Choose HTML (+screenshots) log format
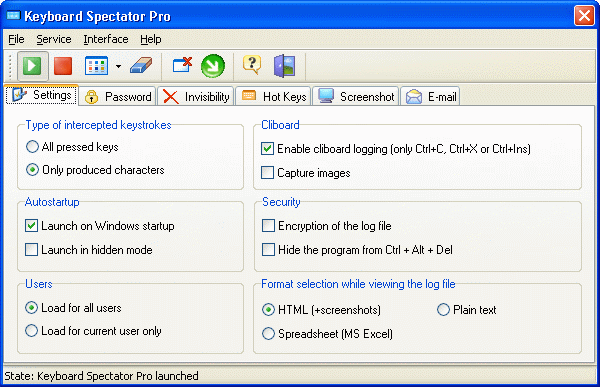The width and height of the screenshot is (600, 387). point(321,309)
